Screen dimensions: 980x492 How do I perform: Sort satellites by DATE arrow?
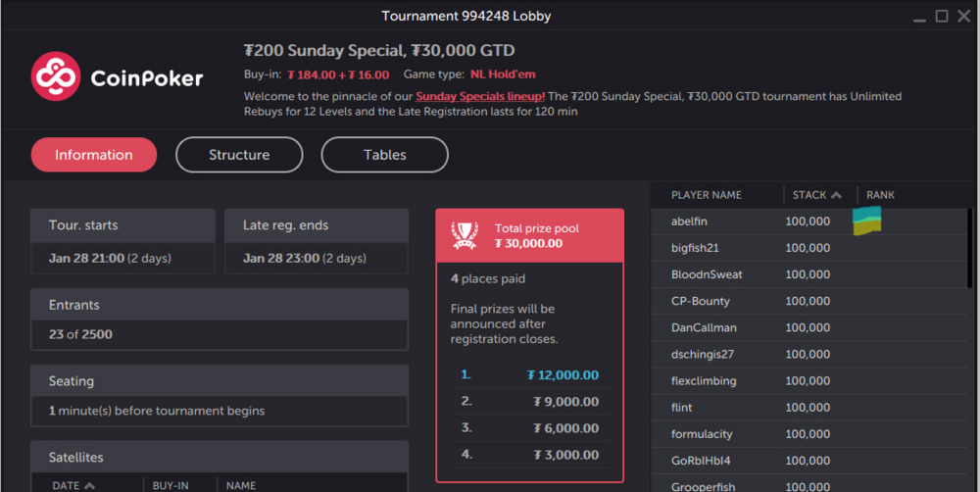(x=89, y=486)
